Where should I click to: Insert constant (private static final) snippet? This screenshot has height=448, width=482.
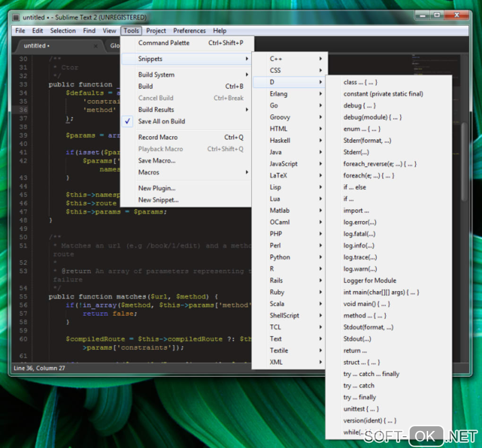click(389, 94)
